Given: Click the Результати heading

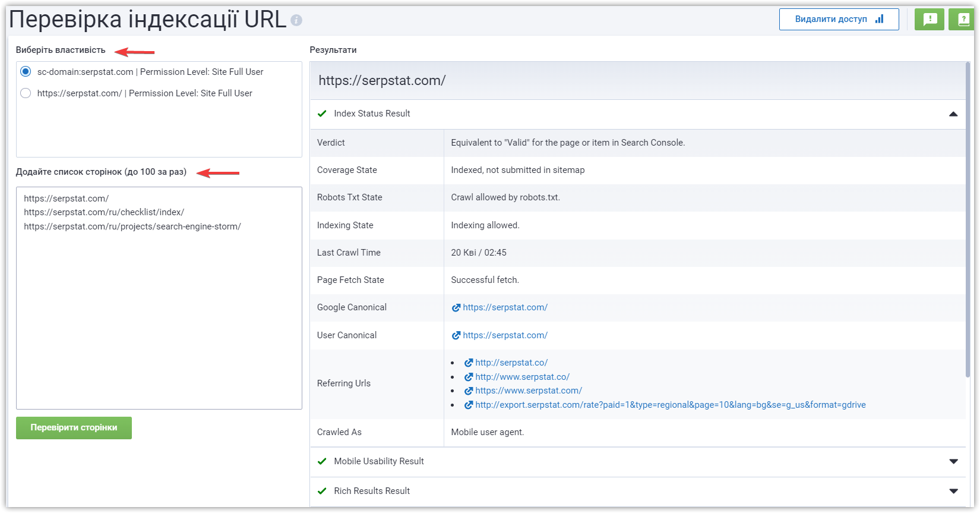Looking at the screenshot, I should click(333, 50).
